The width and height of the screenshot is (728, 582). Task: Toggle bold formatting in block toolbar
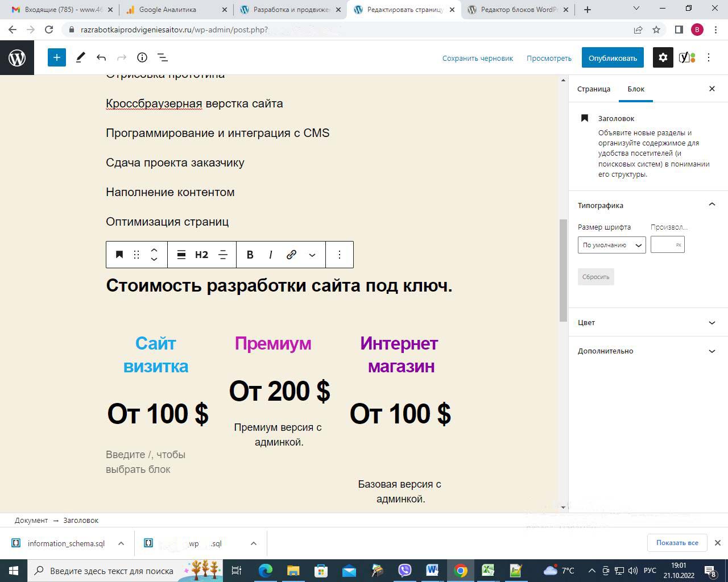pos(250,255)
